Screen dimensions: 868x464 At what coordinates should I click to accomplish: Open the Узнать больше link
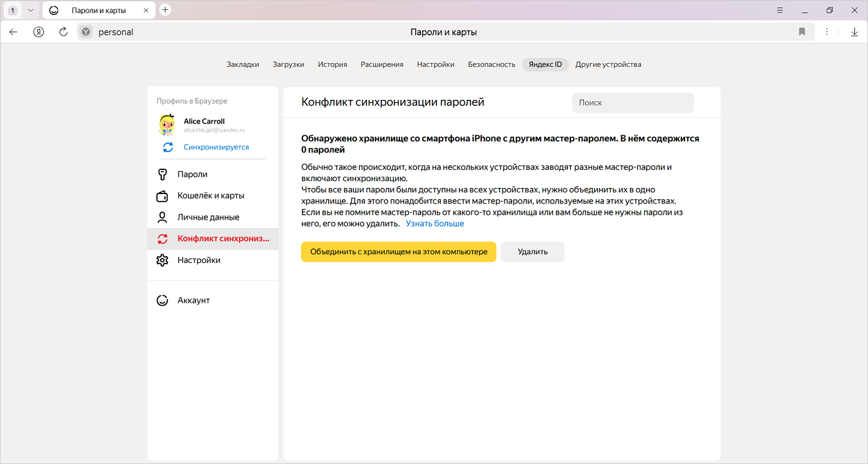(435, 223)
